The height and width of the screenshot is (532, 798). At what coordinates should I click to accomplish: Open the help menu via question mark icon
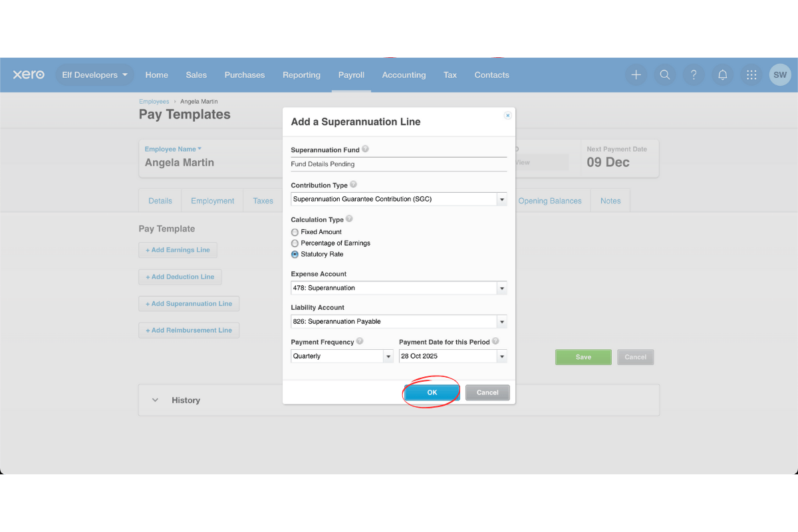(x=694, y=74)
